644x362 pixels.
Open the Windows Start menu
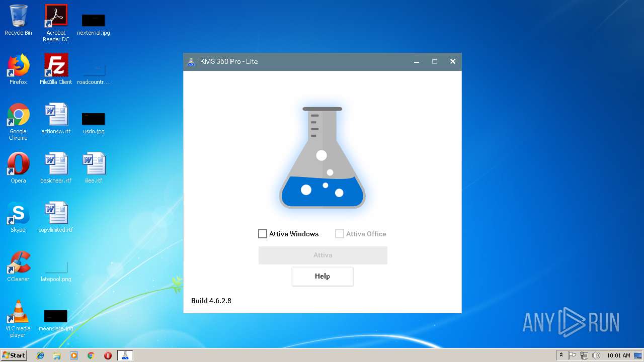click(x=14, y=355)
